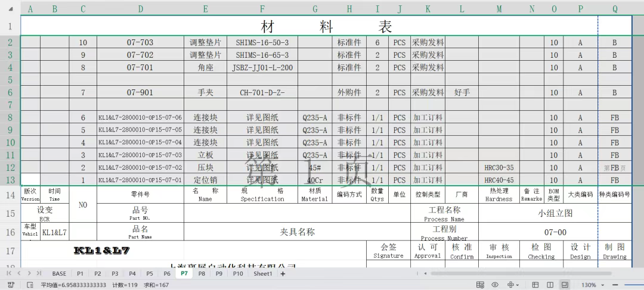Click cell CH-701-D-Z-

[262, 93]
